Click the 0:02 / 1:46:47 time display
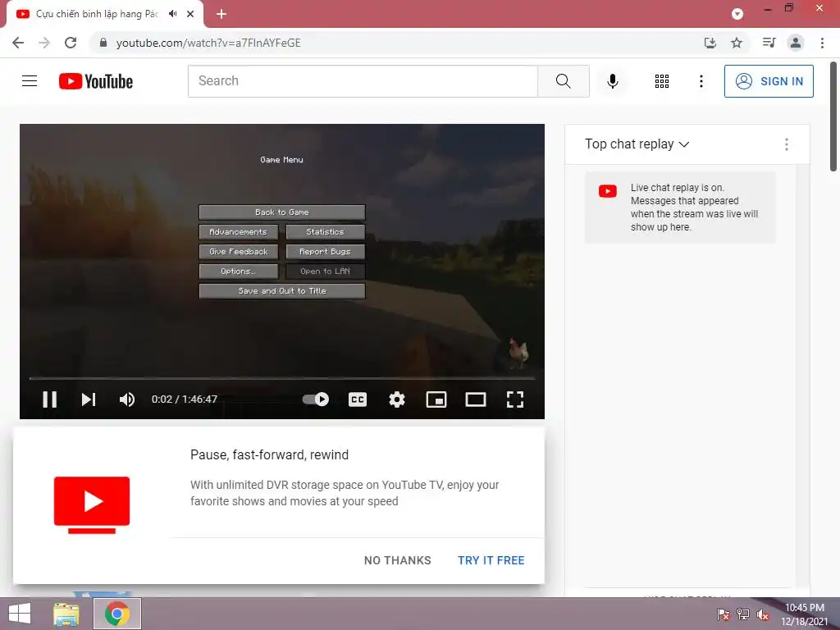This screenshot has width=840, height=630. point(185,399)
